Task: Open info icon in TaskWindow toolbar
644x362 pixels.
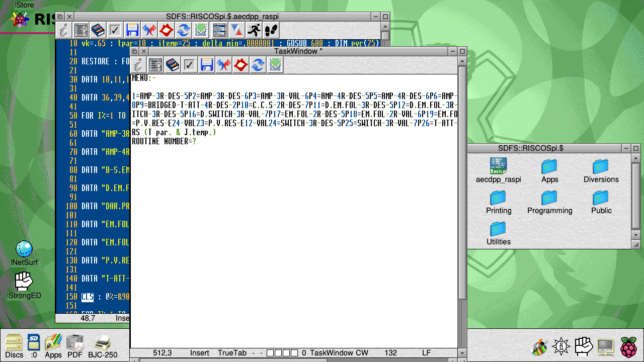Action: [138, 65]
